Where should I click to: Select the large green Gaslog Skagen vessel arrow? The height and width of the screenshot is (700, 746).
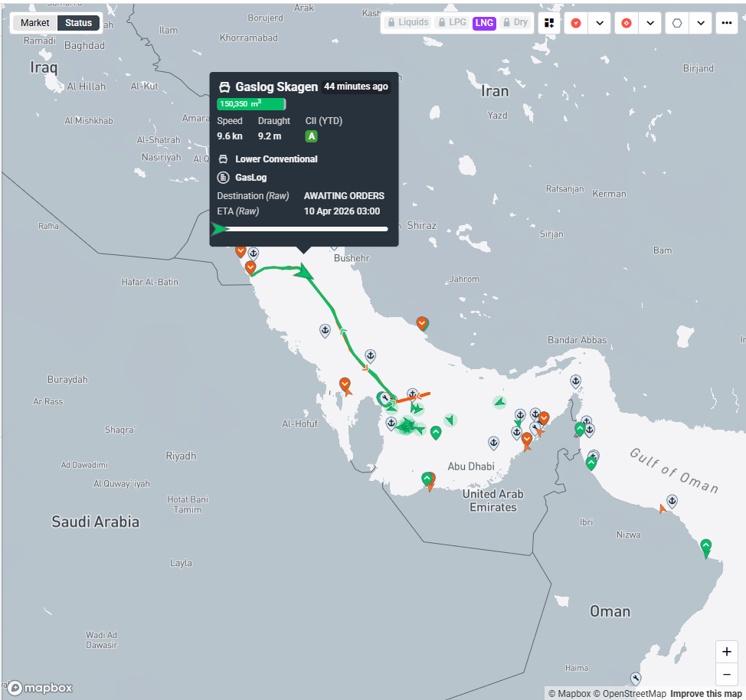click(303, 273)
